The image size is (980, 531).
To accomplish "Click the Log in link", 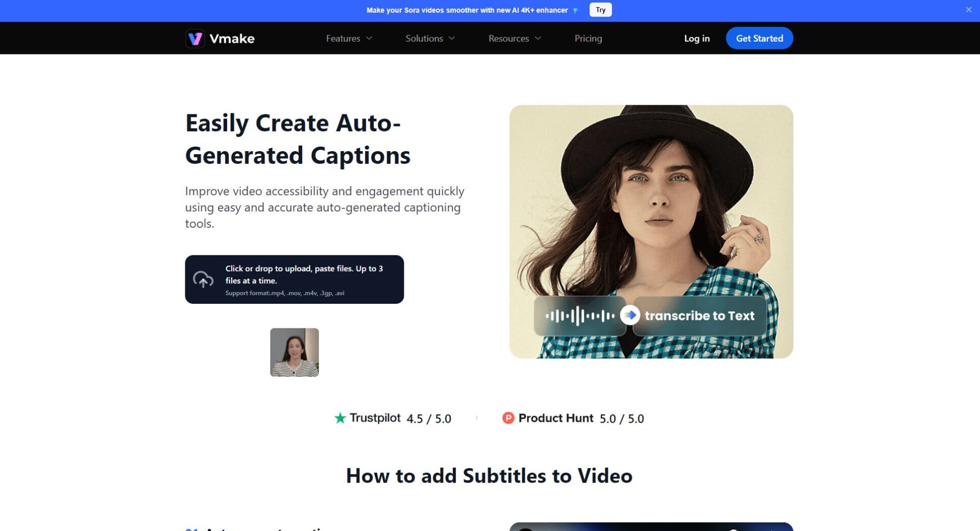I will (697, 38).
